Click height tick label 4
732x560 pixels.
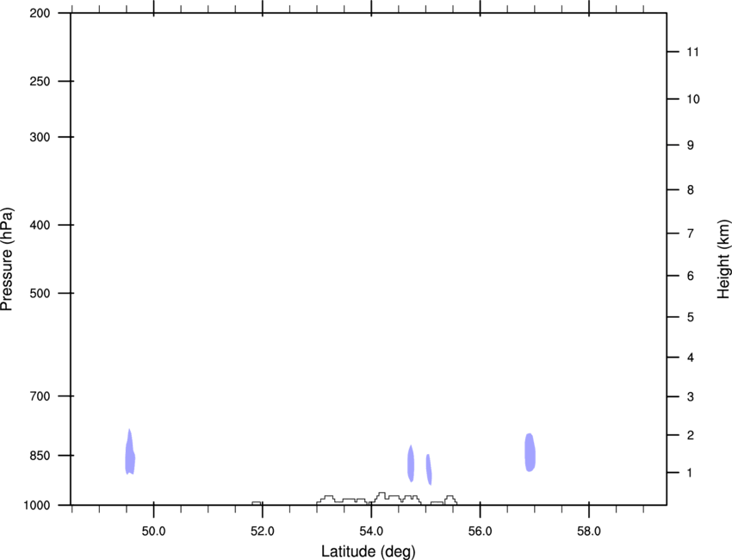point(691,358)
